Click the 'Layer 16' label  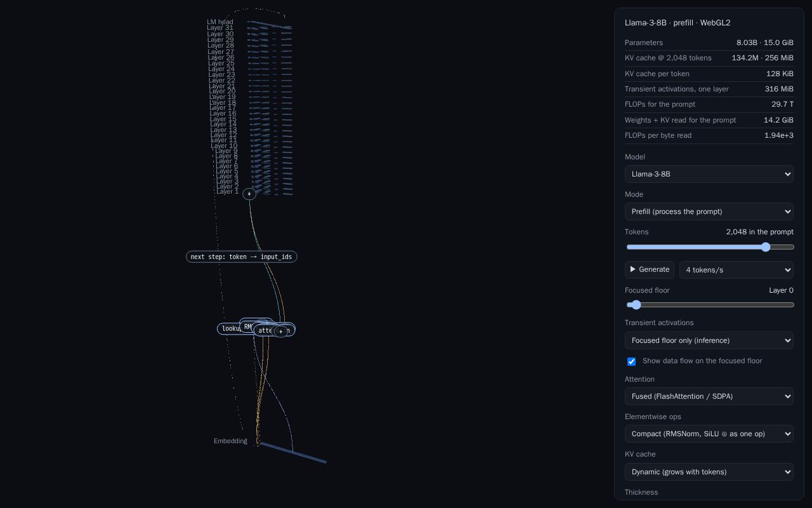(223, 113)
